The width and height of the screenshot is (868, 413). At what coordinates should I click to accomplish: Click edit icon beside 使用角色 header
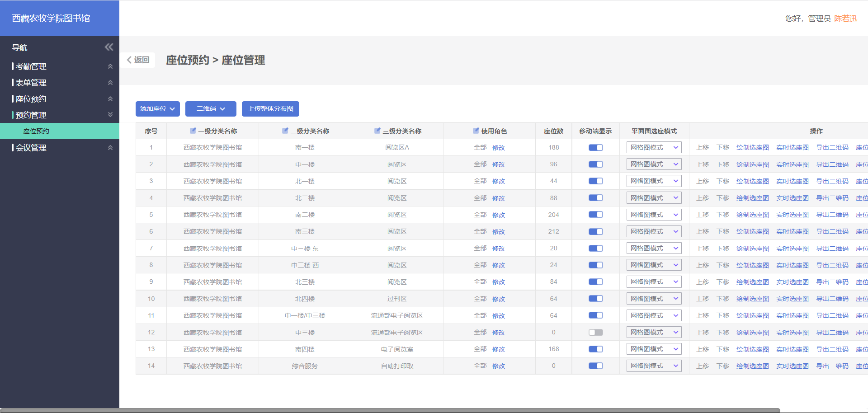(476, 131)
